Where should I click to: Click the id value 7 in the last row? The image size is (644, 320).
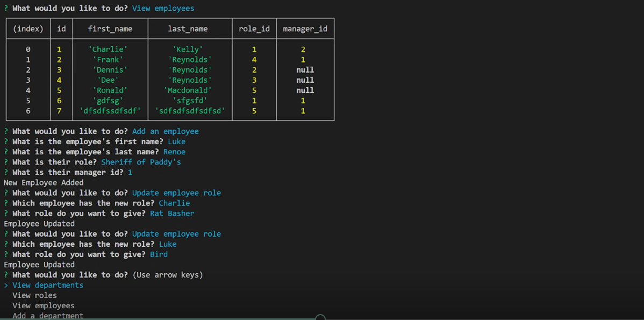pos(59,111)
